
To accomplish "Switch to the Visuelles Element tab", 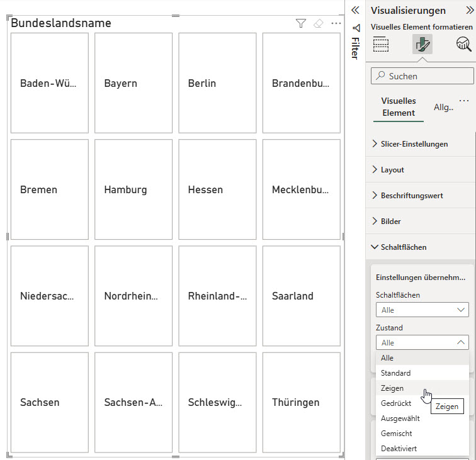I will click(x=399, y=107).
